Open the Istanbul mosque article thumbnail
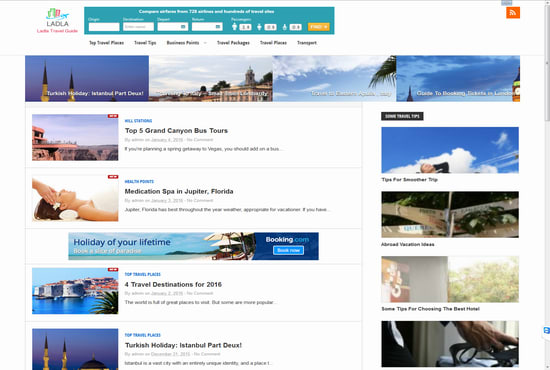The width and height of the screenshot is (550, 370). click(75, 349)
